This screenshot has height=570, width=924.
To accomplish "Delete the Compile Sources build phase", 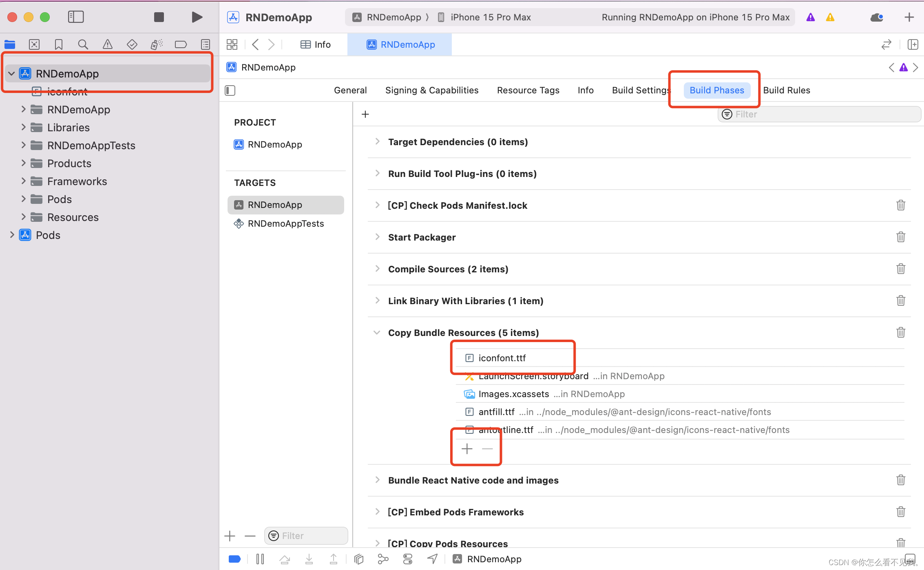I will (901, 269).
